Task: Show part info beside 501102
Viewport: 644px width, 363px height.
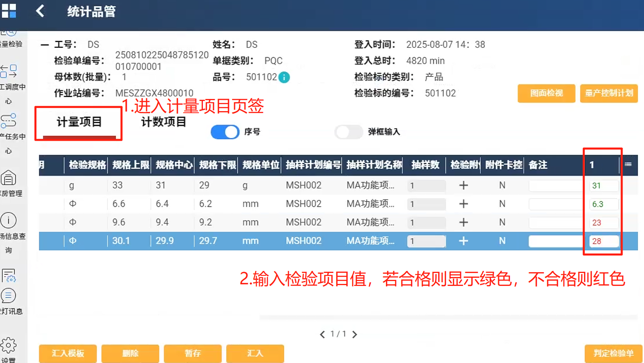Action: tap(284, 77)
